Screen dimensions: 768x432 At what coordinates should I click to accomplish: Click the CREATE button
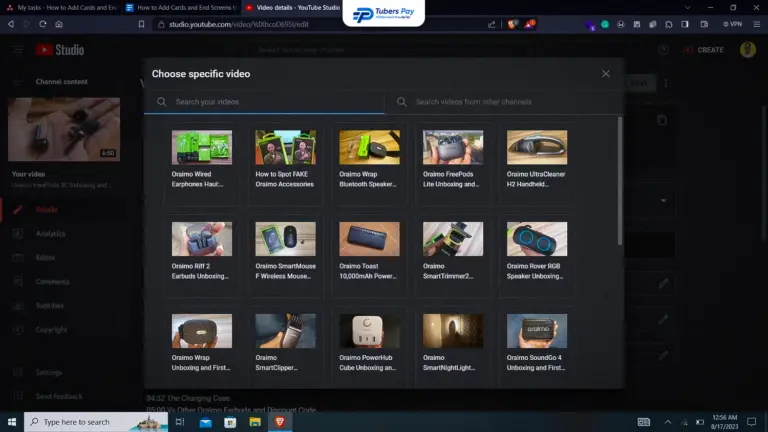coord(704,50)
